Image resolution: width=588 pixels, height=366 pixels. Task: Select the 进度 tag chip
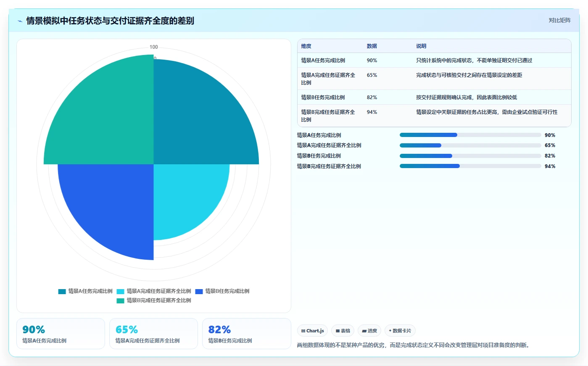coord(369,331)
